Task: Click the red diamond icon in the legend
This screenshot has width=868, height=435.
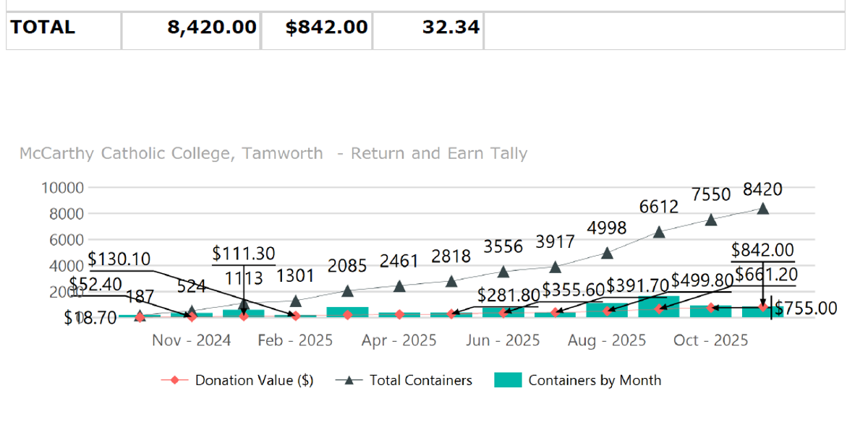Action: pyautogui.click(x=175, y=380)
